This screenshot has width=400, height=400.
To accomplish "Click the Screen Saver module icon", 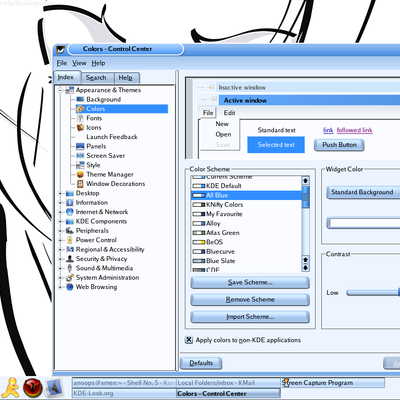I will click(x=80, y=155).
